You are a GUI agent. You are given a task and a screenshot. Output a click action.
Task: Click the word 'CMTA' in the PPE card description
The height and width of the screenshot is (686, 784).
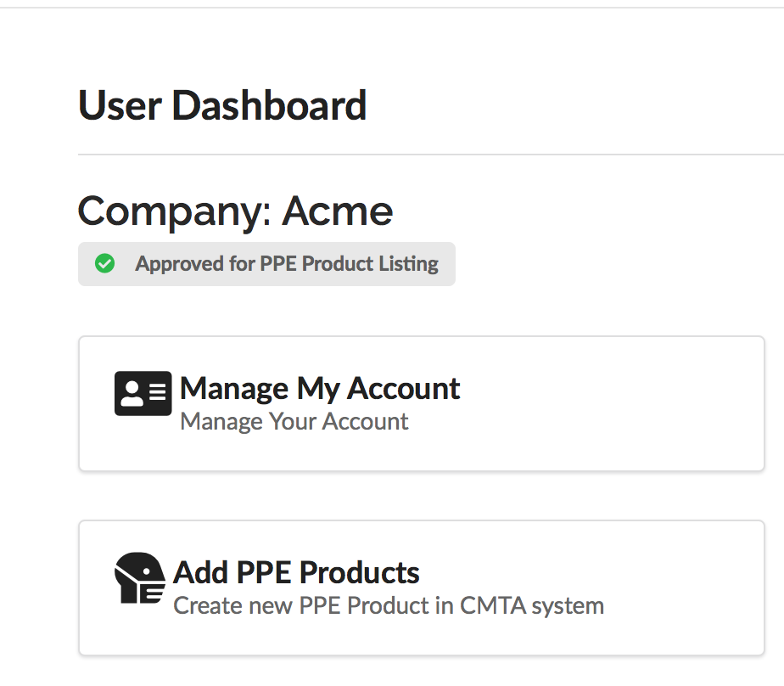(492, 605)
